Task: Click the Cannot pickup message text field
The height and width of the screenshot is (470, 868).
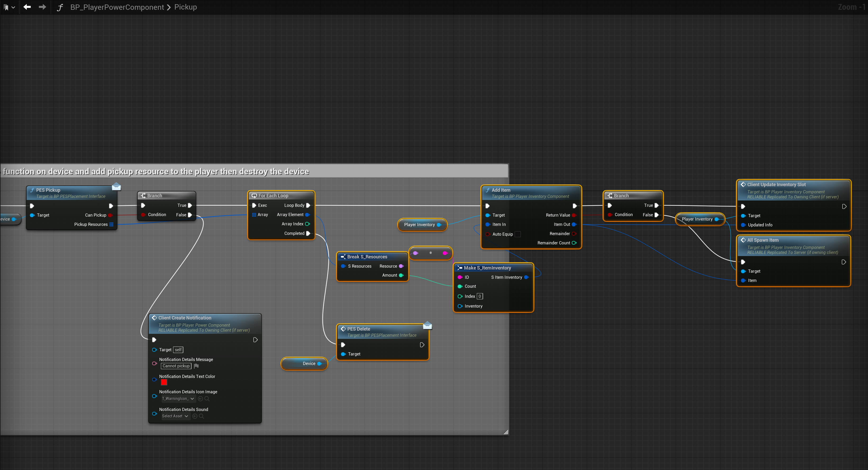Action: point(176,366)
